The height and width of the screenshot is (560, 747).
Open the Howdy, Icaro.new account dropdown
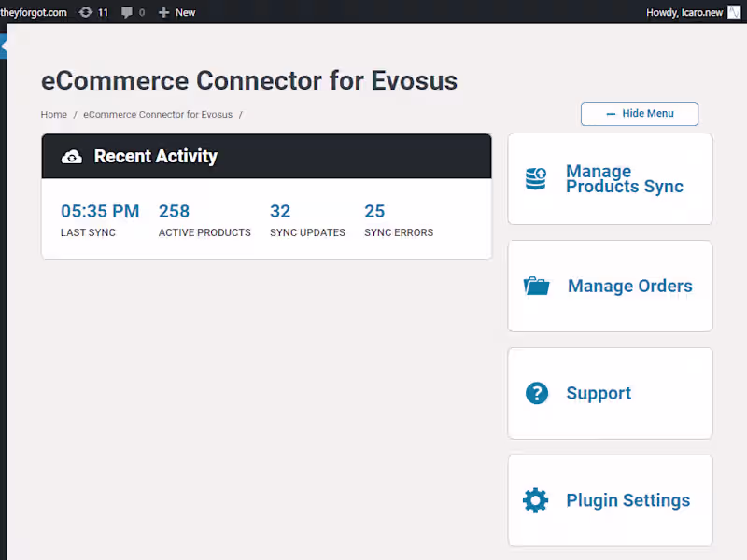click(684, 12)
